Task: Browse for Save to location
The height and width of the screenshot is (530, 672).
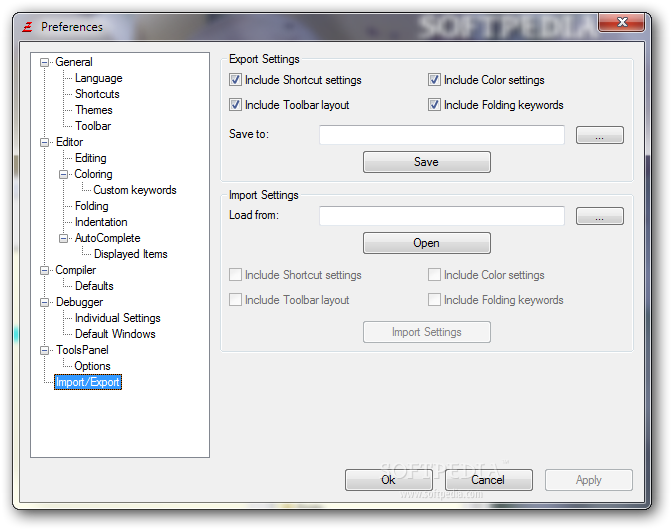Action: tap(600, 135)
